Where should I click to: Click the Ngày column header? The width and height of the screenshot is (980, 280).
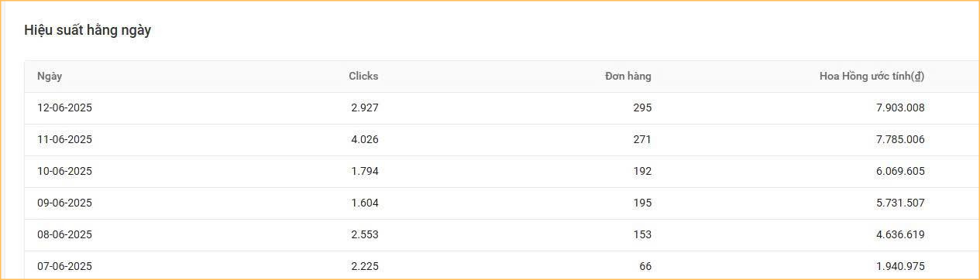click(x=50, y=76)
